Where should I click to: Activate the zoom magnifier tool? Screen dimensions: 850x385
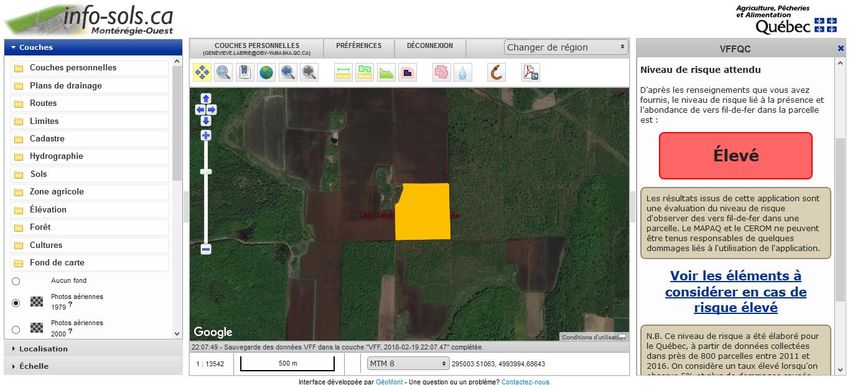click(223, 72)
